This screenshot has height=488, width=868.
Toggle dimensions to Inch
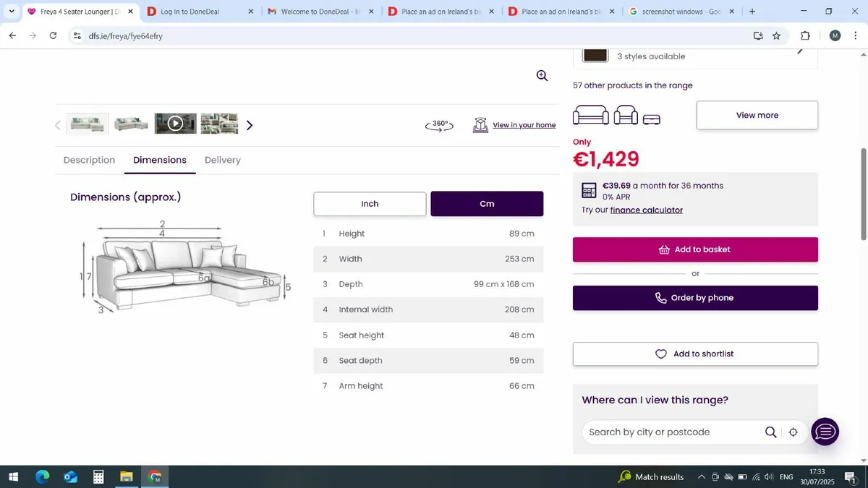[370, 204]
